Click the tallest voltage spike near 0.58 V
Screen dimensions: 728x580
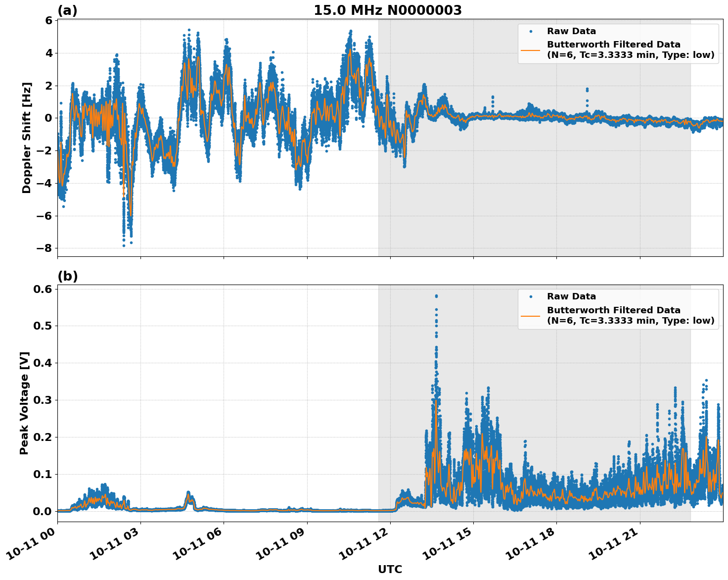coord(436,296)
